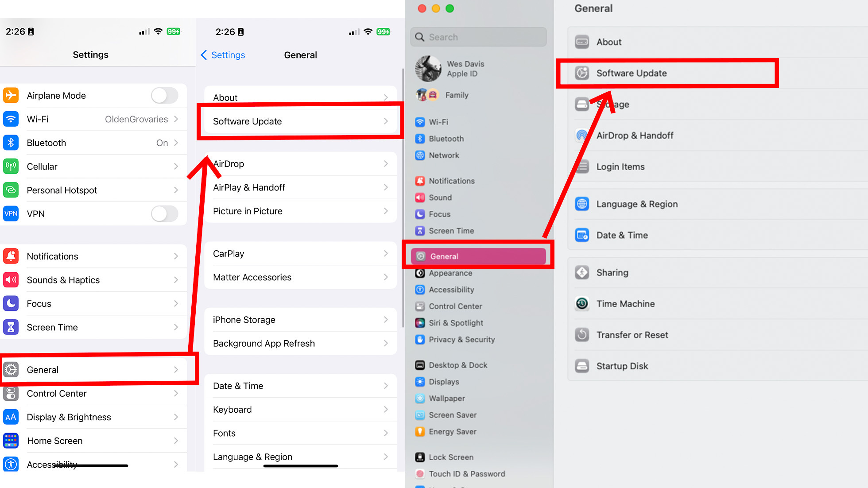Click the AirDrop & Handoff icon
Screen dimensions: 868x488
click(x=581, y=136)
